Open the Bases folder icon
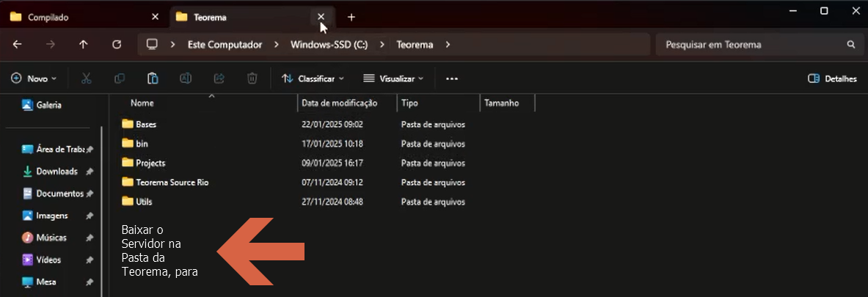Image resolution: width=868 pixels, height=297 pixels. [128, 124]
